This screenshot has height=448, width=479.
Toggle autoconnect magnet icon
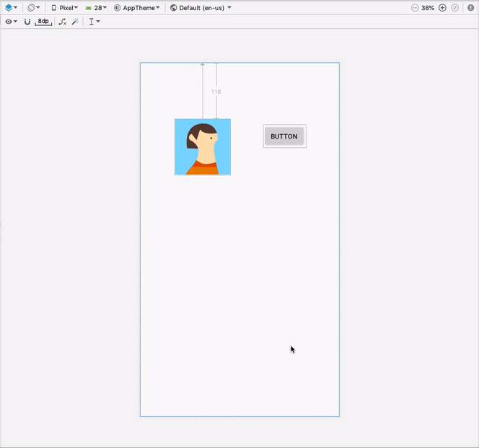pyautogui.click(x=27, y=22)
